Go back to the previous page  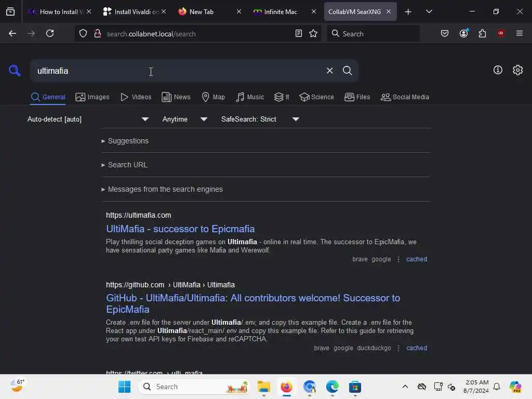click(12, 33)
